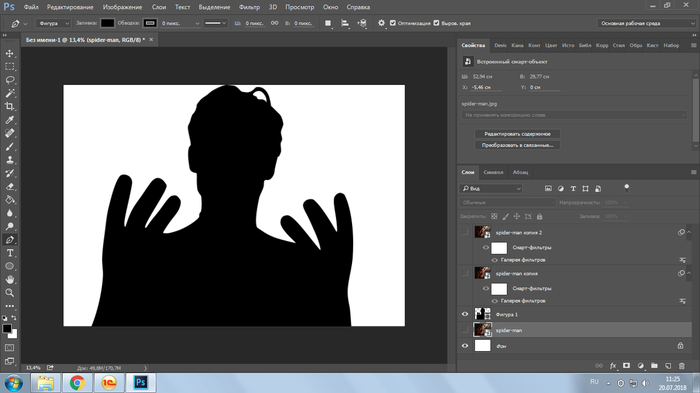Open the Заливка fill color swatch
This screenshot has width=700, height=393.
(x=107, y=23)
